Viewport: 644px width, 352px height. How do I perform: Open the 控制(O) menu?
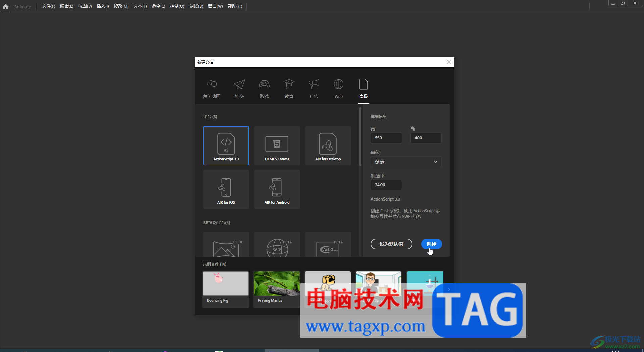point(177,6)
